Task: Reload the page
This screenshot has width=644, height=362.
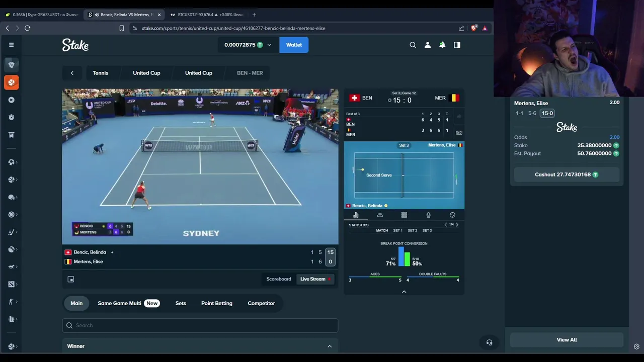Action: (x=28, y=28)
